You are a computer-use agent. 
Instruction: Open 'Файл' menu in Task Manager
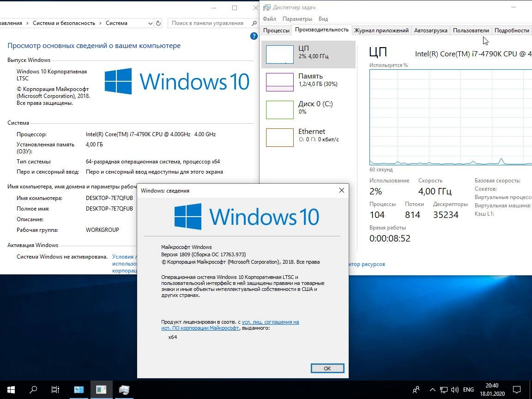point(269,19)
